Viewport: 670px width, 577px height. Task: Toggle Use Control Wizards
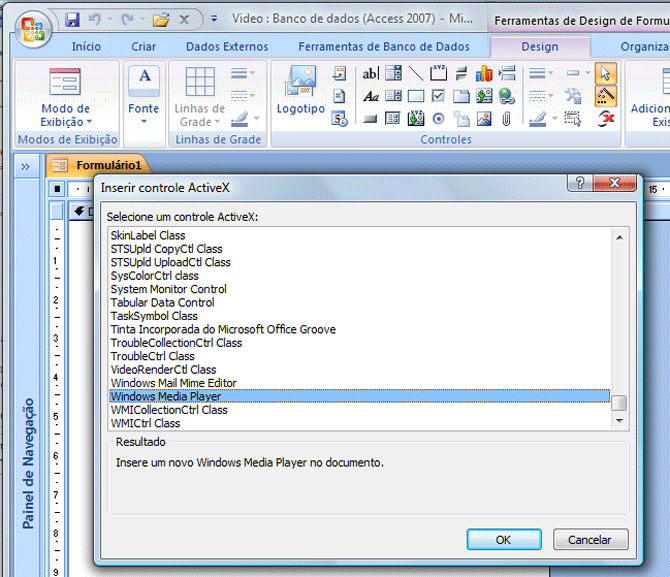606,96
